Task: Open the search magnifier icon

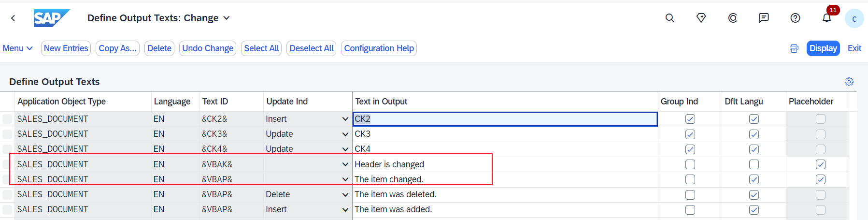Action: pyautogui.click(x=669, y=18)
